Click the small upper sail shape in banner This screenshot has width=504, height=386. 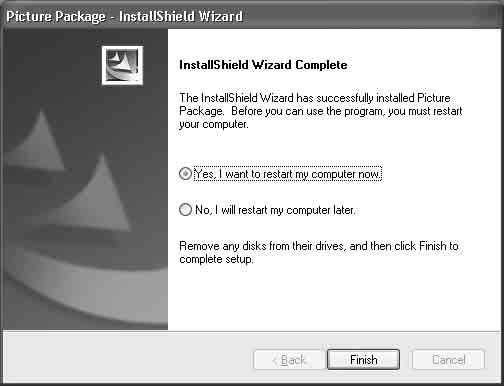coord(37,142)
